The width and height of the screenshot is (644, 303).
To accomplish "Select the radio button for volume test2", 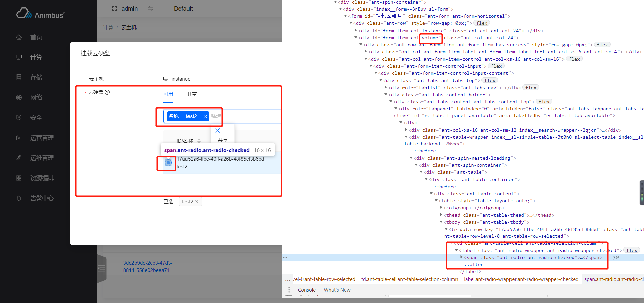I will tap(168, 163).
